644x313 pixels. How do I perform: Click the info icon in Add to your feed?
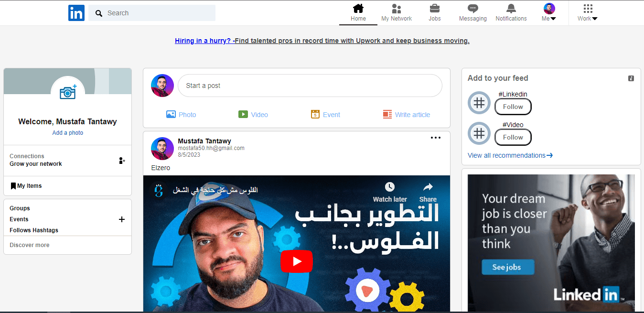631,78
